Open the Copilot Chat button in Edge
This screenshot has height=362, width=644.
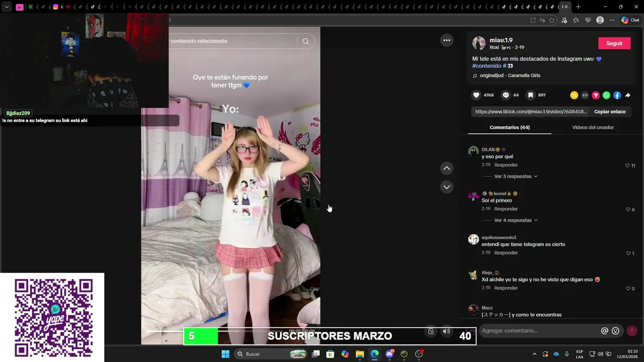[x=630, y=20]
